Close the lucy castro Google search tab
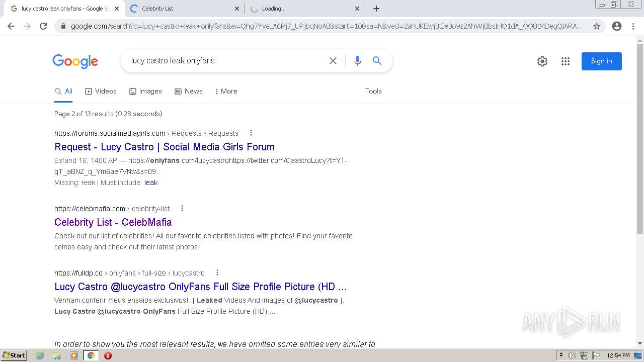644x362 pixels. coord(117,9)
